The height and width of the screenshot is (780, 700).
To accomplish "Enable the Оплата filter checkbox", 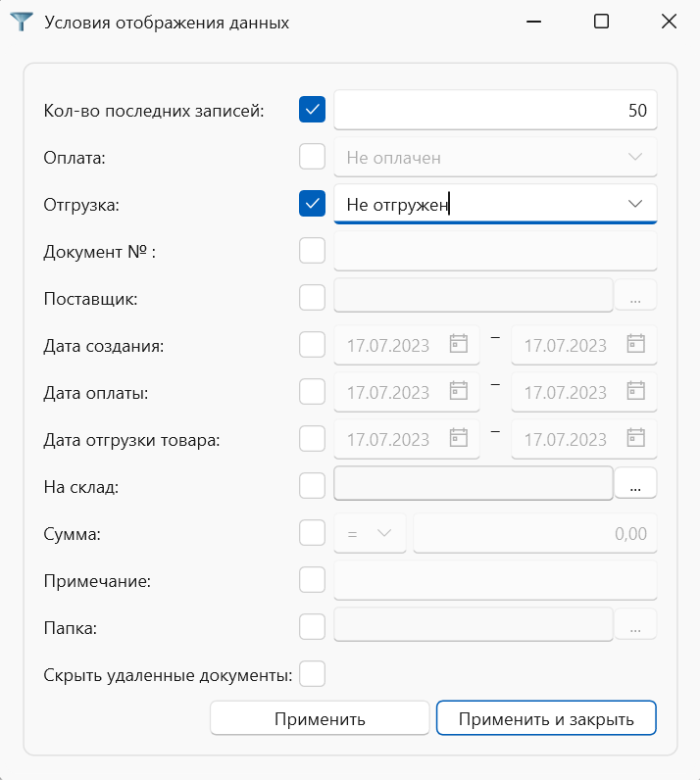I will [312, 156].
